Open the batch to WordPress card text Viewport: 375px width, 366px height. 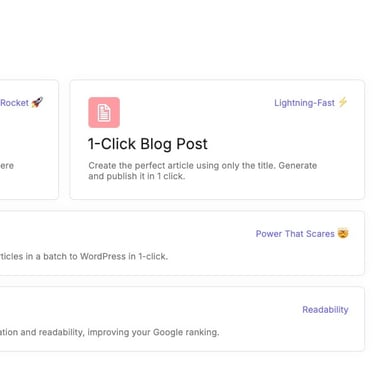click(x=84, y=256)
